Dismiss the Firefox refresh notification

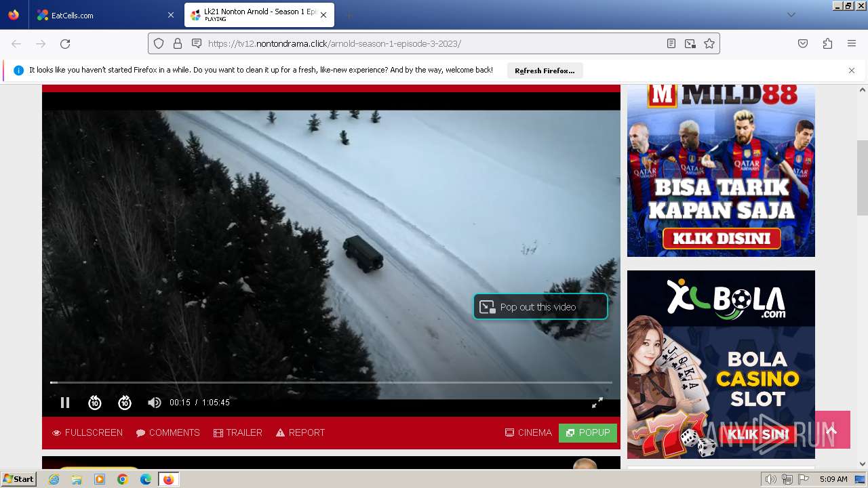(852, 70)
